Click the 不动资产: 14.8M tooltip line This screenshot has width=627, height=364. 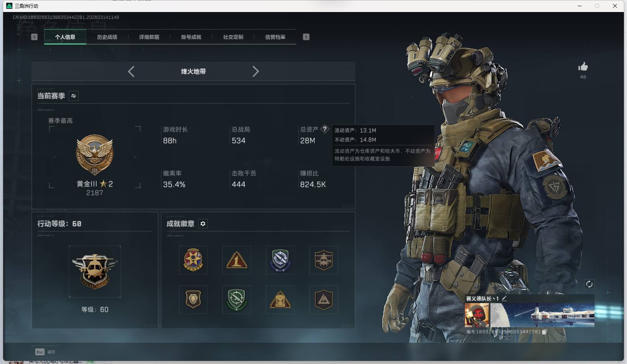coord(355,140)
